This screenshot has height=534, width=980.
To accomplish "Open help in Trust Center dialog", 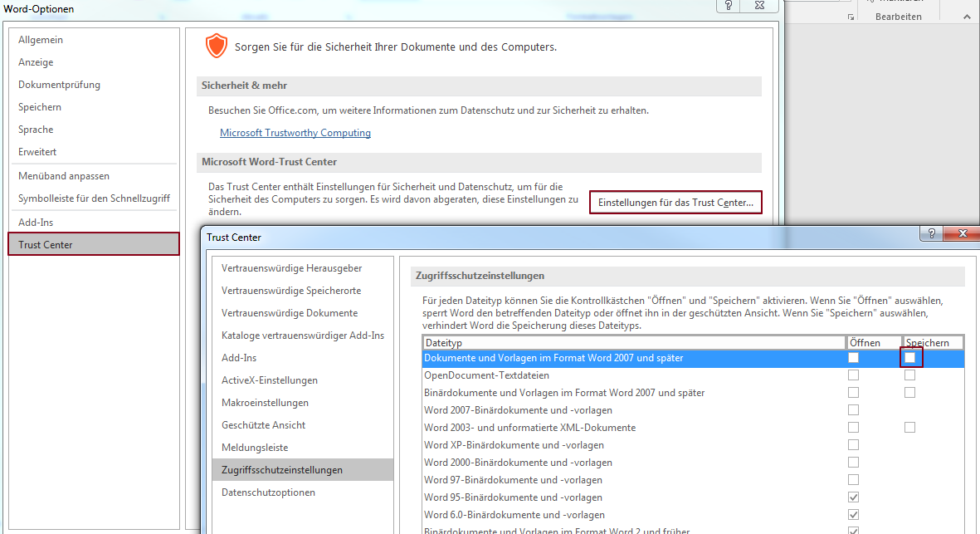I will click(931, 233).
